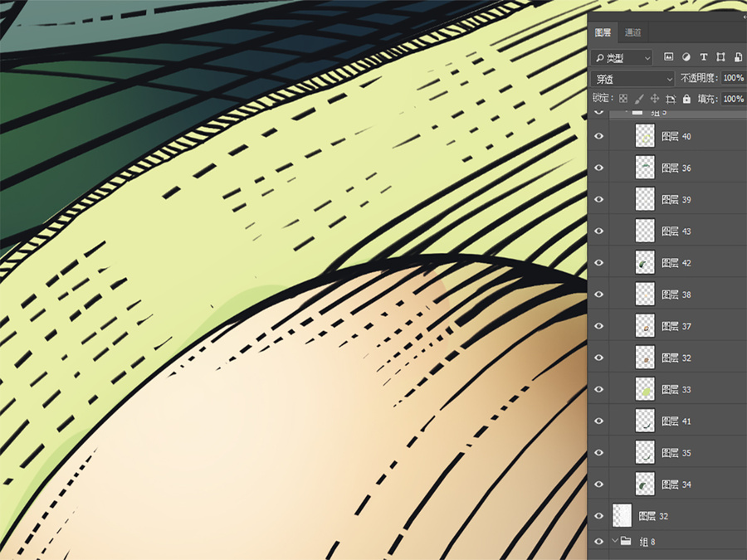
Task: Hide layer 图层 41 with its eye icon
Action: 598,421
